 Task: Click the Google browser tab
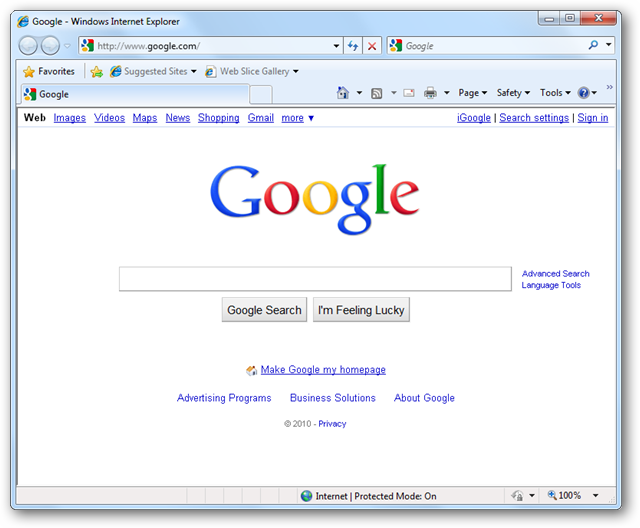pos(130,94)
